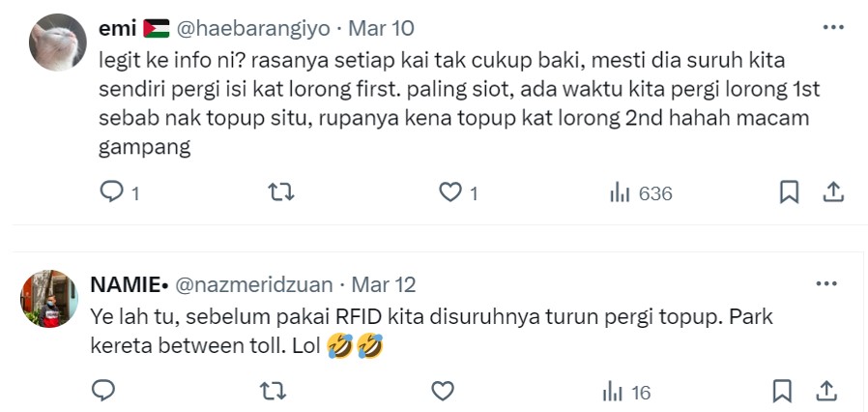Image resolution: width=868 pixels, height=412 pixels.
Task: Visit @nazmeridzuan profile handle
Action: pos(254,284)
